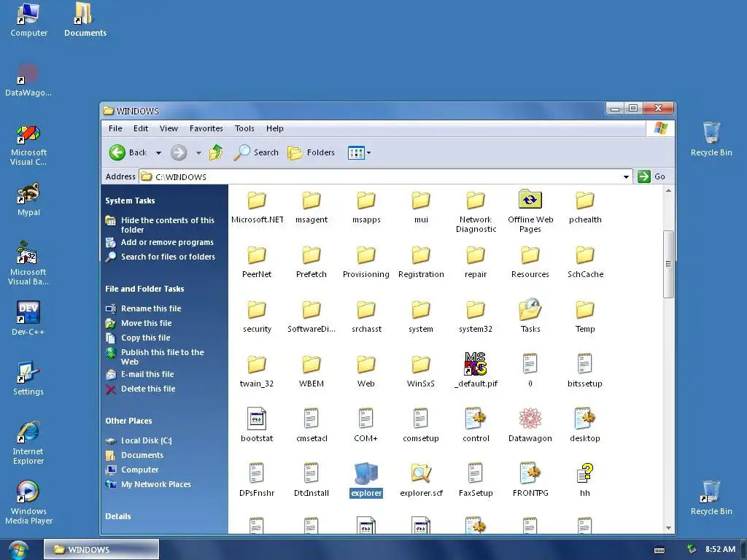The image size is (747, 560).
Task: Click the scrollbar down arrow
Action: (668, 528)
